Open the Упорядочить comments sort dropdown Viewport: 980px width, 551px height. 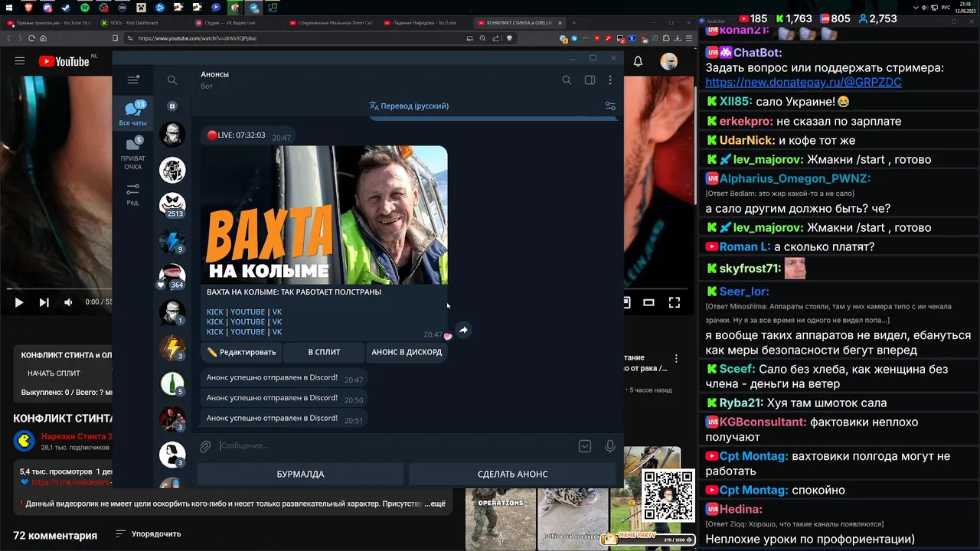[149, 533]
